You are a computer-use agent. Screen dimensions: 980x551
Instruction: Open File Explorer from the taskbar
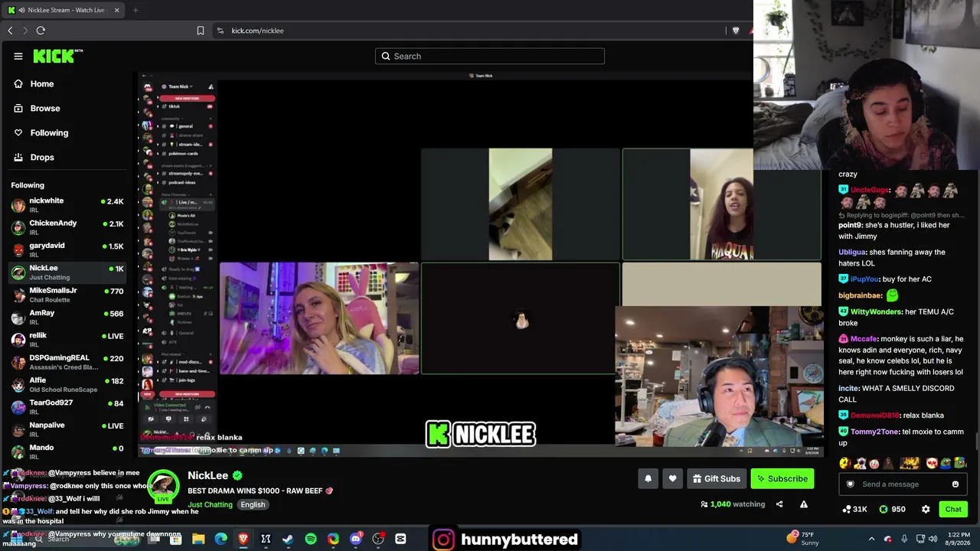coord(198,540)
